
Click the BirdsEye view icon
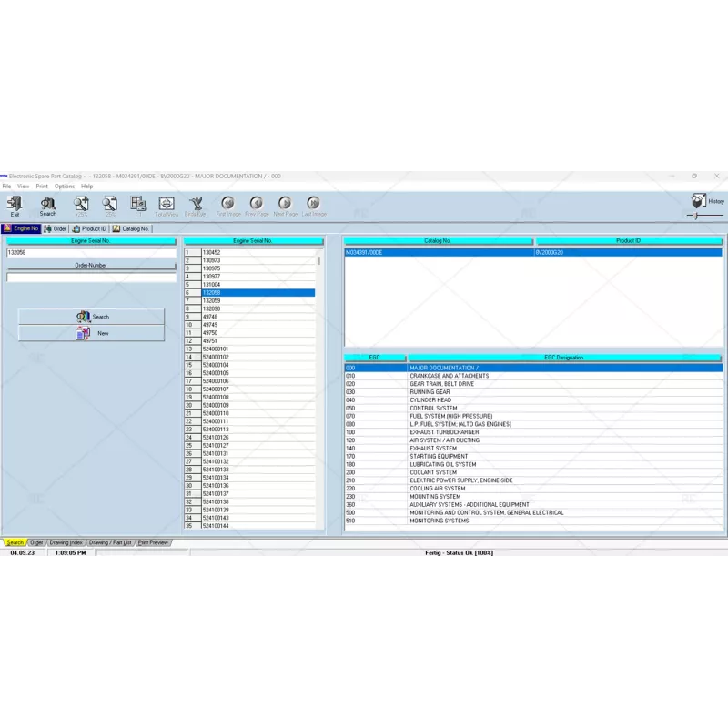(196, 205)
